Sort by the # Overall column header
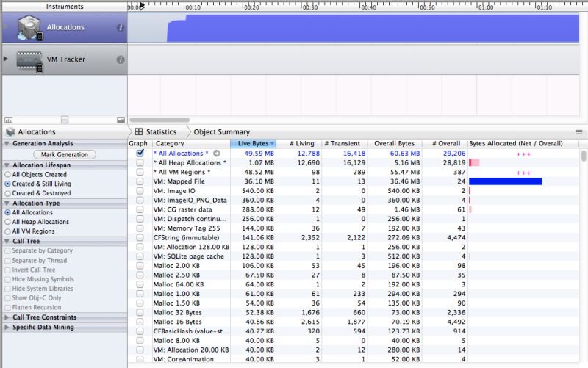588x368 pixels. pos(446,143)
